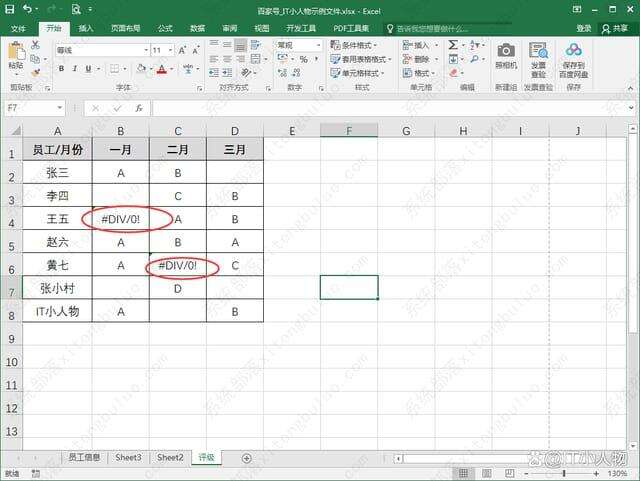Switch to Page Layout view in status bar
This screenshot has height=481, width=640.
point(487,473)
